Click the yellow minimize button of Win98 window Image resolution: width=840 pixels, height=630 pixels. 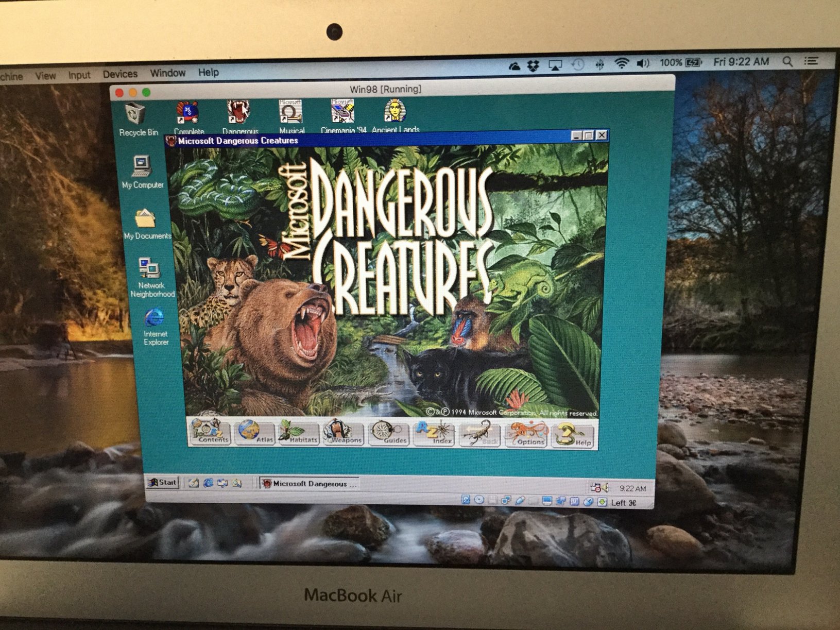[133, 93]
